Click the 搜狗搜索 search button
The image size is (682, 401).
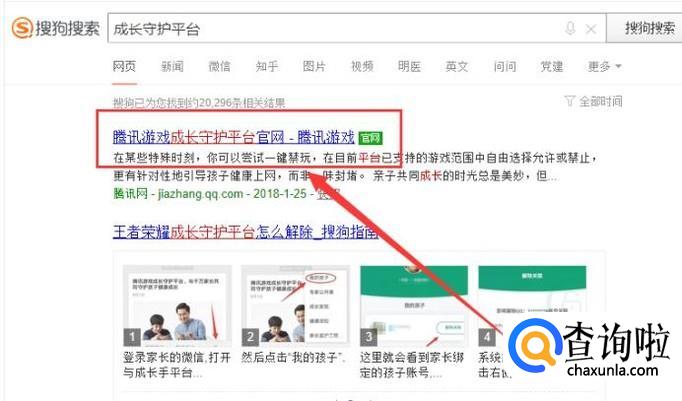644,28
